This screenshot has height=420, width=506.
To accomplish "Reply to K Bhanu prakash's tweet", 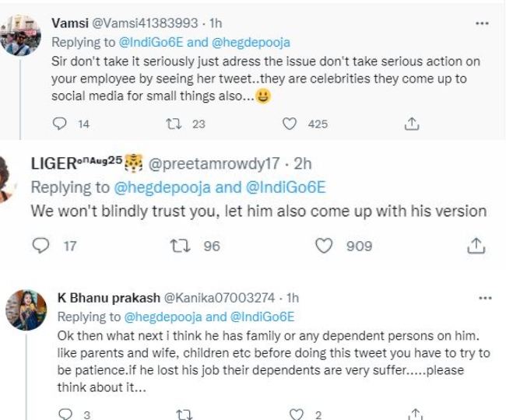I will pyautogui.click(x=65, y=414).
